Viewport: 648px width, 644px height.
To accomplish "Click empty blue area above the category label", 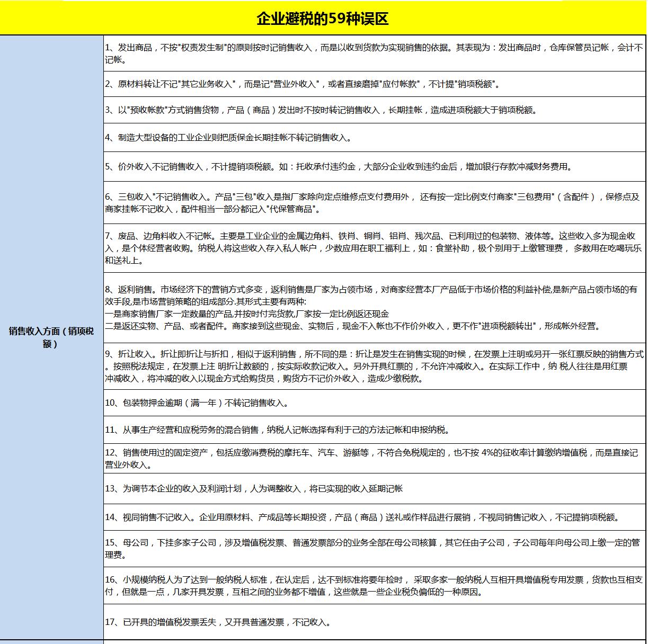I will click(x=51, y=159).
